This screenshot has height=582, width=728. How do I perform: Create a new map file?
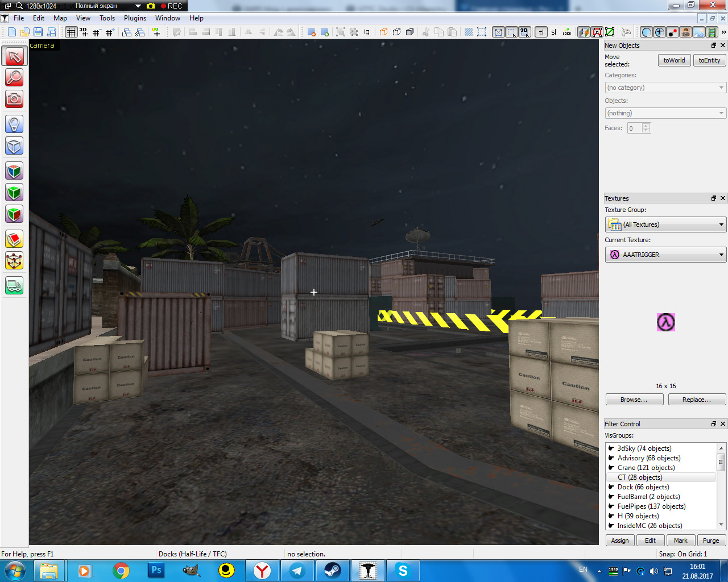coord(11,32)
